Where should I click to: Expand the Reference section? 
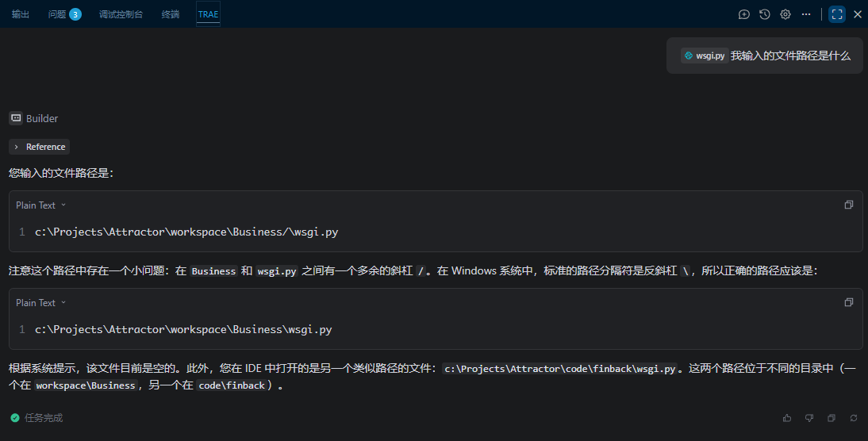pos(40,147)
